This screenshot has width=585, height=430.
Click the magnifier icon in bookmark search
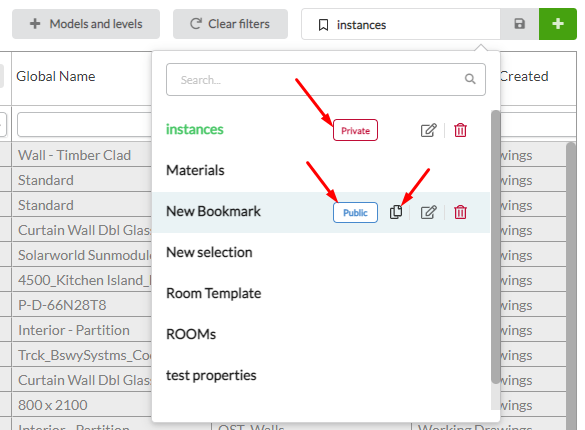[x=470, y=79]
